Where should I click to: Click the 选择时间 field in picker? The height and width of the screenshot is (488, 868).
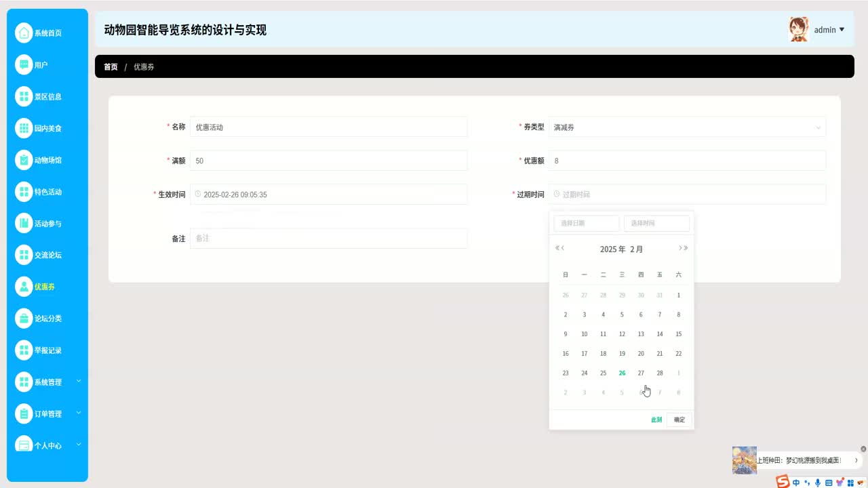[x=656, y=223]
